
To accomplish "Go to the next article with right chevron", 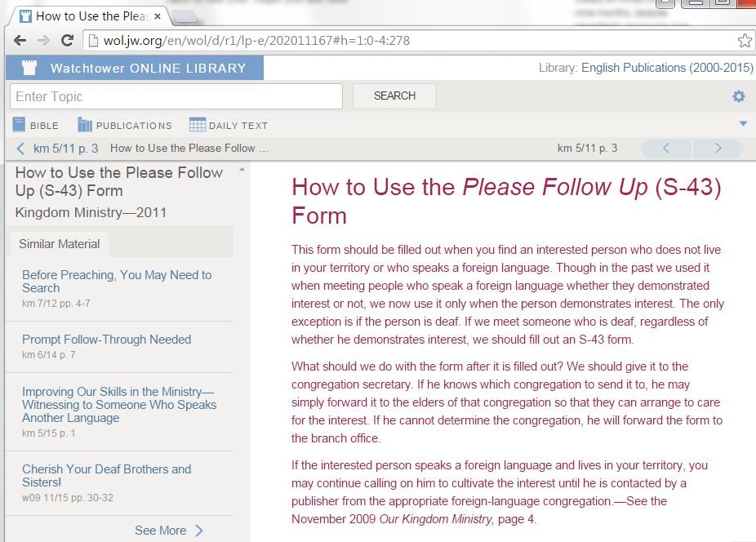I will tap(718, 148).
